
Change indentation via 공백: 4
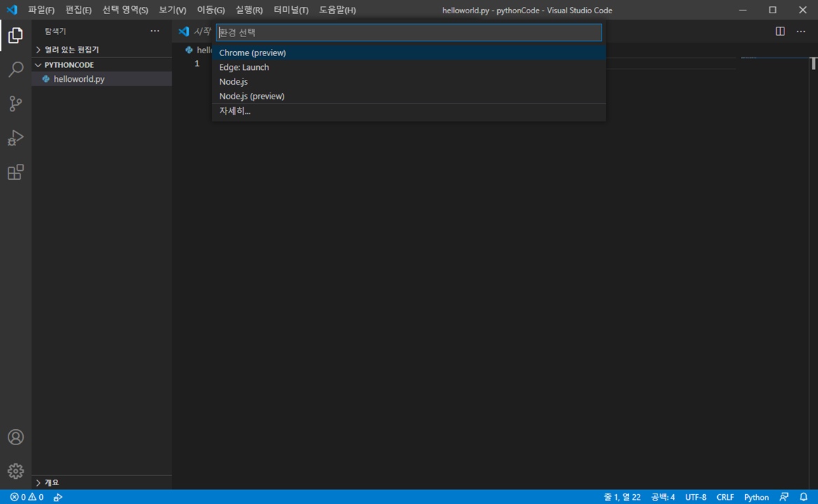(663, 497)
